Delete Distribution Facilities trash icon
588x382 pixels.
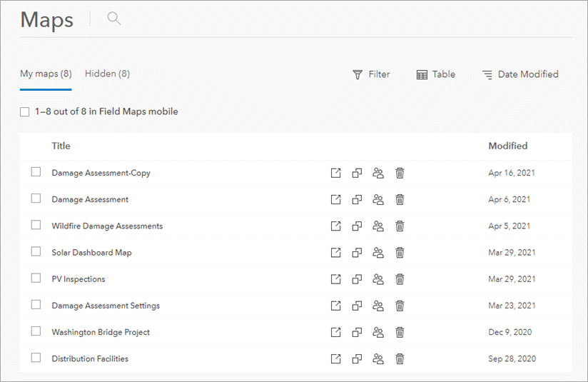400,358
